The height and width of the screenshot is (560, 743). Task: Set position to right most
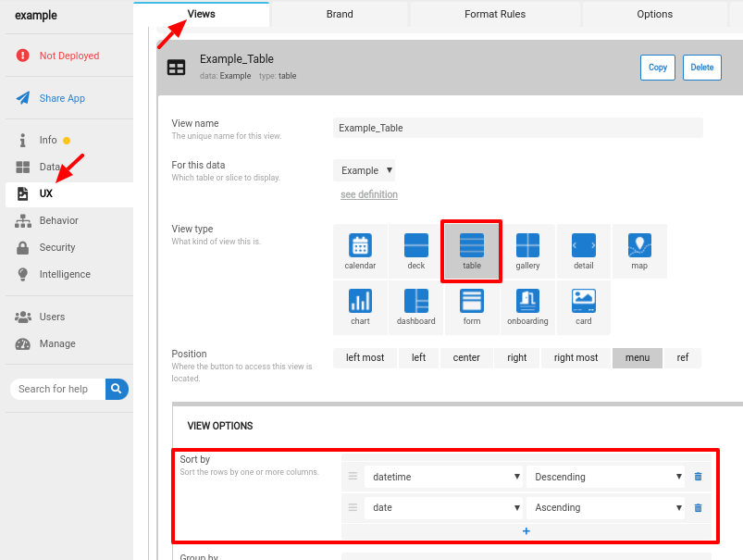576,357
